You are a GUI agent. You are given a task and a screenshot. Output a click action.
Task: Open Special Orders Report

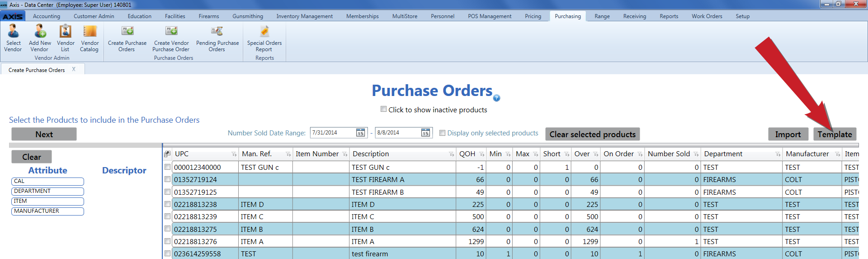[264, 38]
